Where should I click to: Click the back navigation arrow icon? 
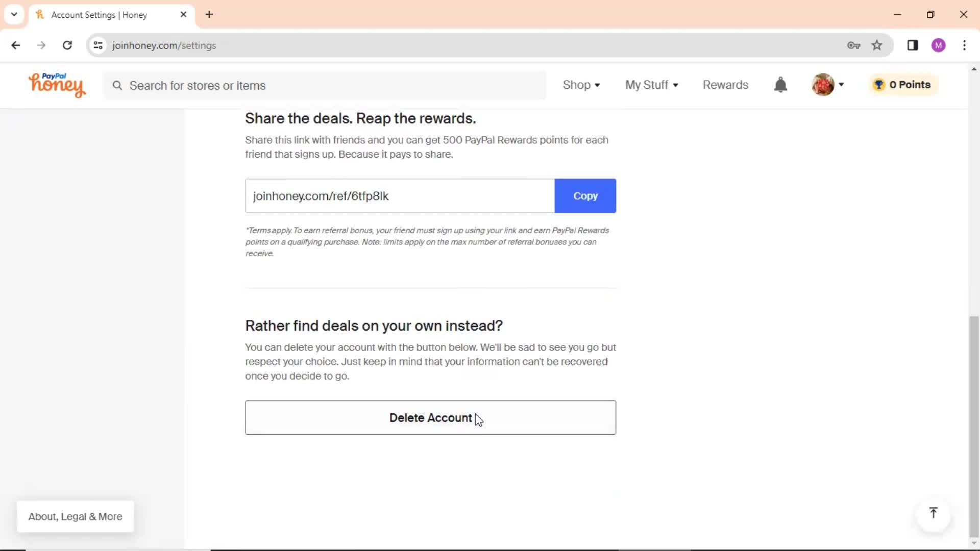[16, 45]
